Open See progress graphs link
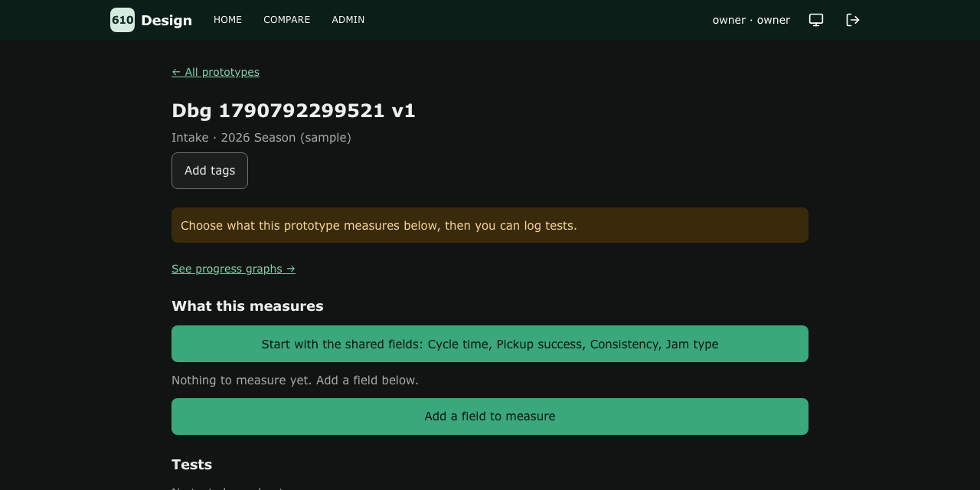Image resolution: width=980 pixels, height=490 pixels. click(234, 269)
